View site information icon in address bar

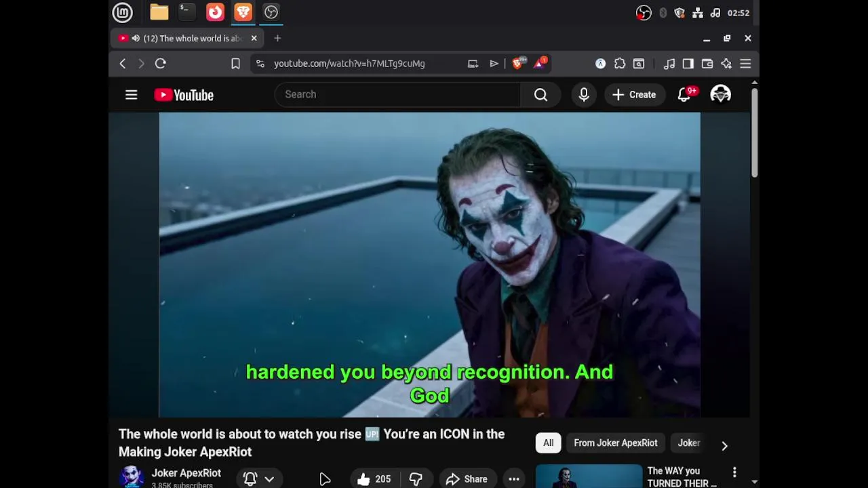pyautogui.click(x=260, y=63)
